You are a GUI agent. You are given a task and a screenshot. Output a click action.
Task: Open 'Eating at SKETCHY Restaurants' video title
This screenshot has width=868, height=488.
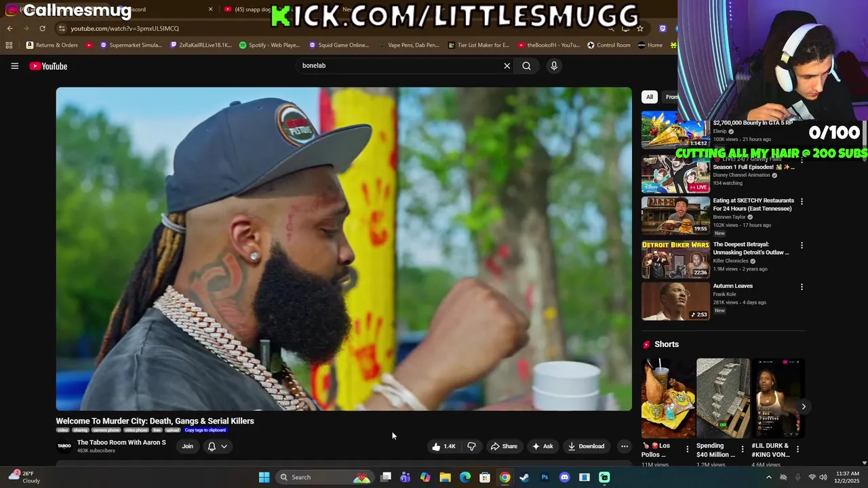753,205
